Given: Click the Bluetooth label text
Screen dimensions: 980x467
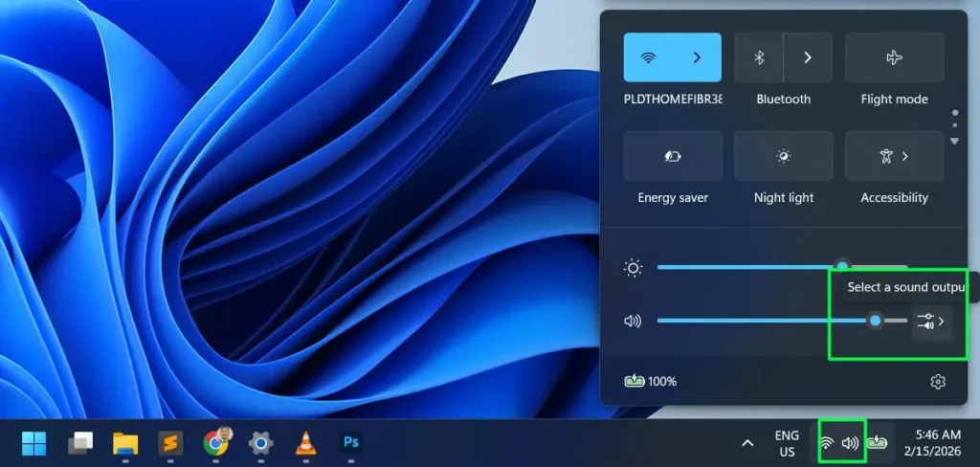Looking at the screenshot, I should click(x=783, y=100).
